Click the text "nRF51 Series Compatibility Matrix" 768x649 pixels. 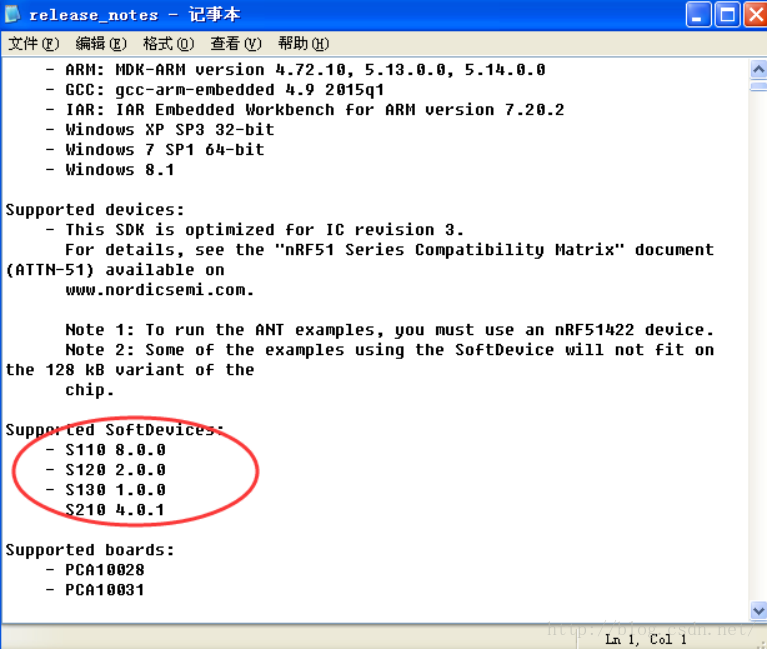point(449,250)
